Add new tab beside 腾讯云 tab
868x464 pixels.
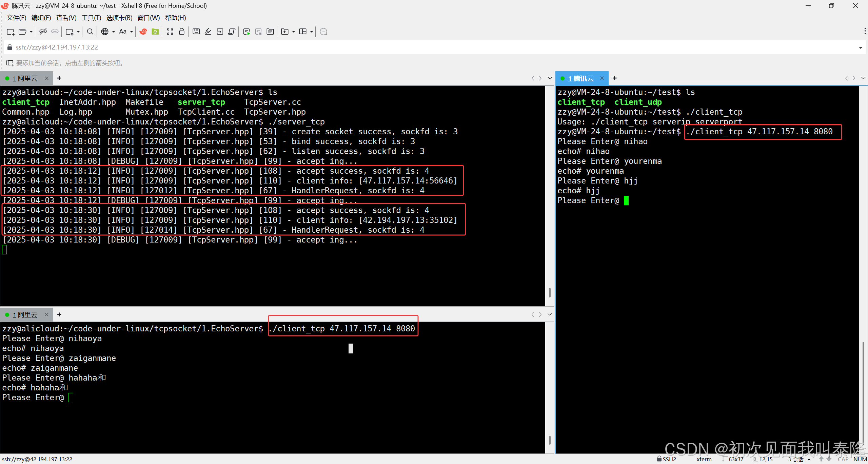tap(615, 78)
